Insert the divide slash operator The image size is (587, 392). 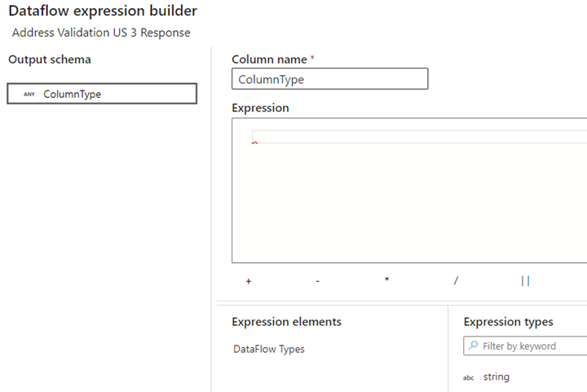[456, 280]
